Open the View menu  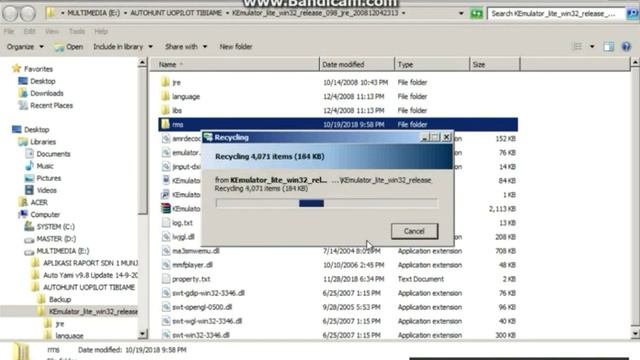[x=51, y=31]
